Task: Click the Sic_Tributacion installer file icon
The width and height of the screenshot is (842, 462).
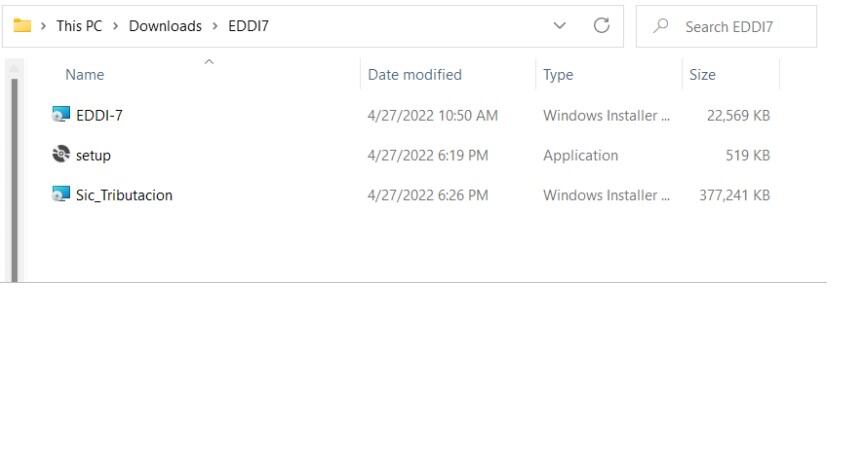Action: point(61,195)
